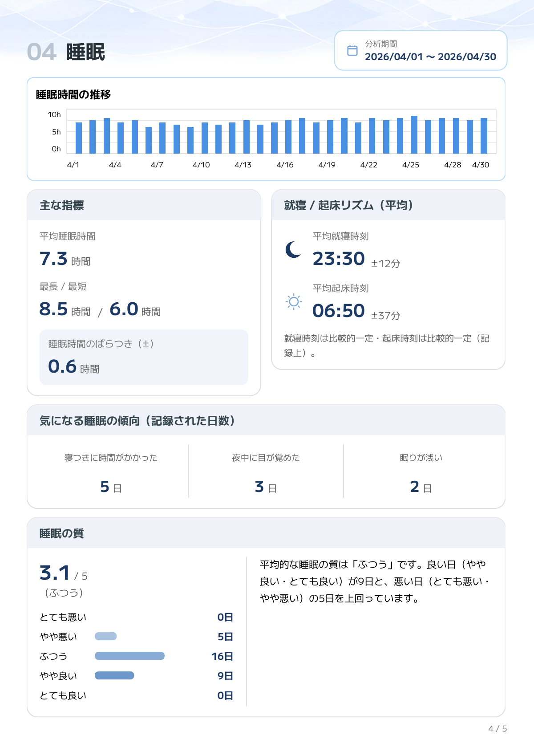Click the crescent moon icon for 平均就寝時刻
Viewport: 534px width, 756px height.
click(x=293, y=250)
